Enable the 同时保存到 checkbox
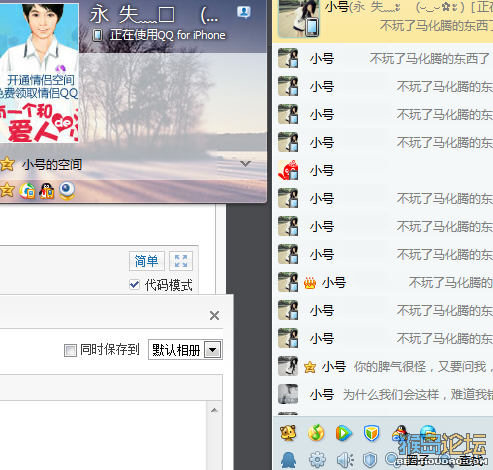493x470 pixels. [x=70, y=350]
